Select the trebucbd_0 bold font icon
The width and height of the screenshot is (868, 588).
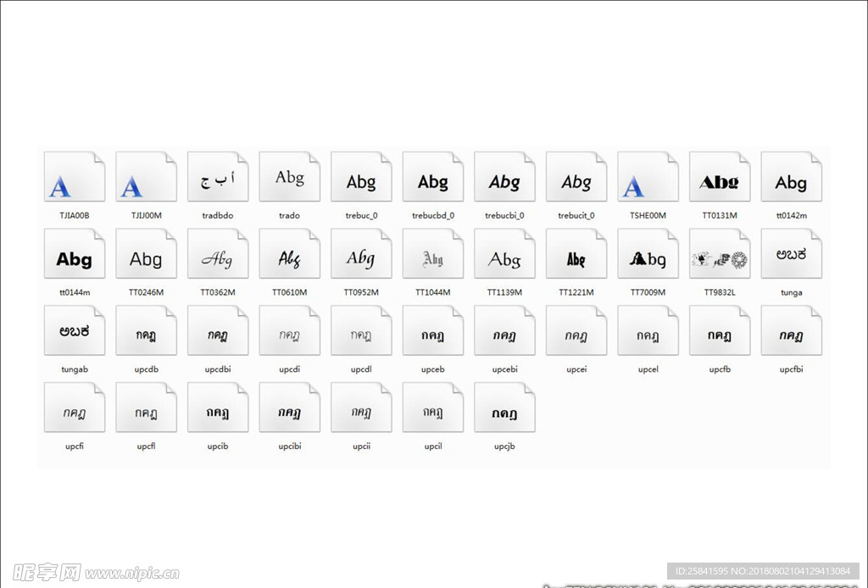point(433,177)
